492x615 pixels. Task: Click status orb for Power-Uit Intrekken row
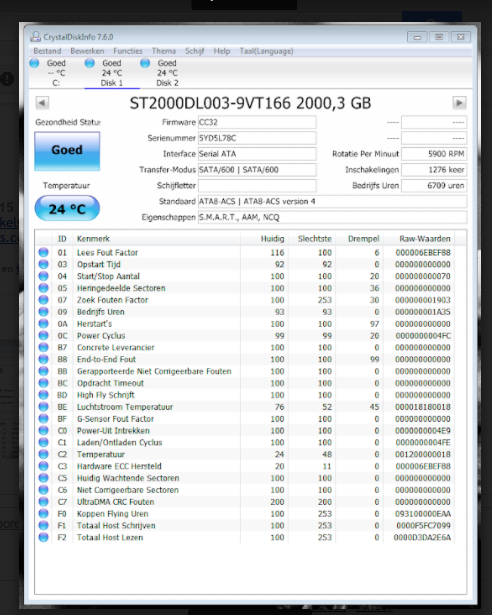44,430
